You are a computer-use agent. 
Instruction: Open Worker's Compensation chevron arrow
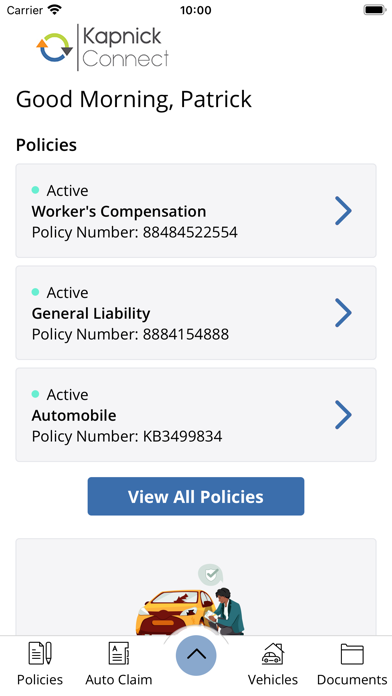click(343, 211)
